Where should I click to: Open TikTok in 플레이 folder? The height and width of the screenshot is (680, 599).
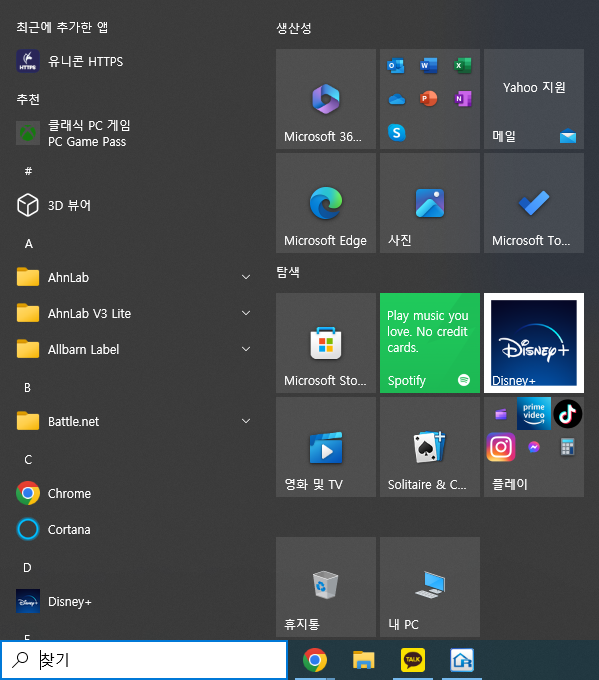(567, 414)
